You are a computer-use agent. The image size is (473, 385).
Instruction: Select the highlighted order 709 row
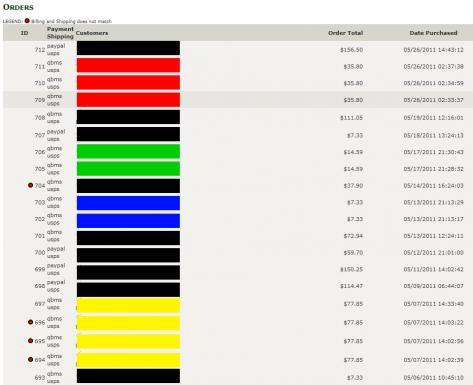(x=238, y=100)
